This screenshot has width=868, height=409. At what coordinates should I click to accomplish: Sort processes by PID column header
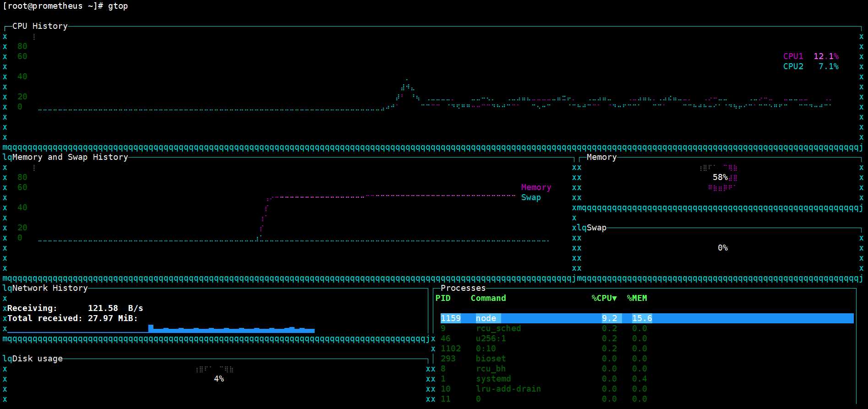point(443,298)
